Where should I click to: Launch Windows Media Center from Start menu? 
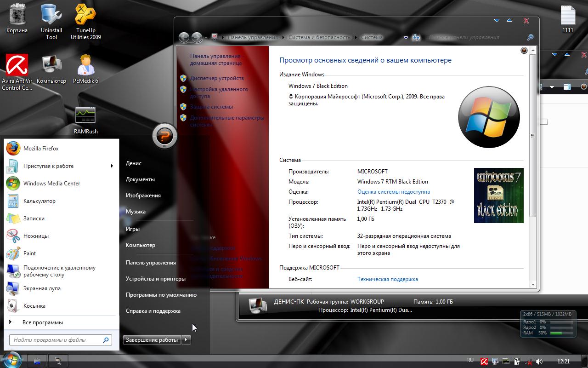62,184
